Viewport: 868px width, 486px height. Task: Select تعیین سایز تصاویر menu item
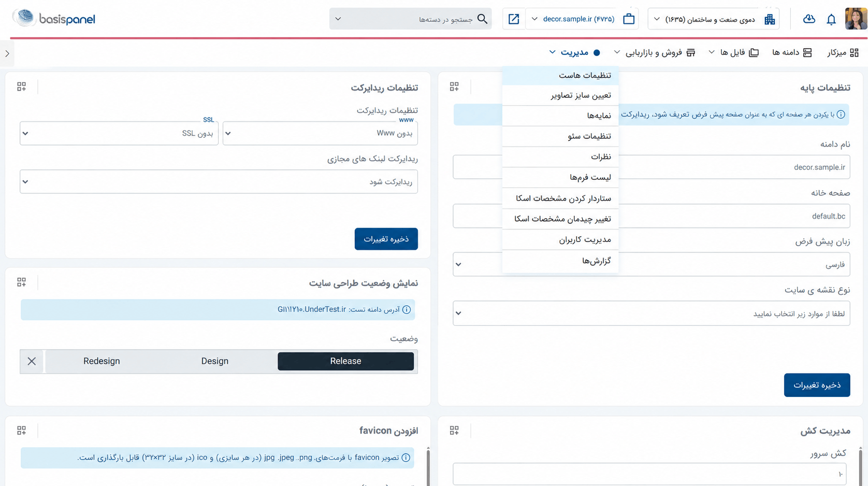pos(560,95)
